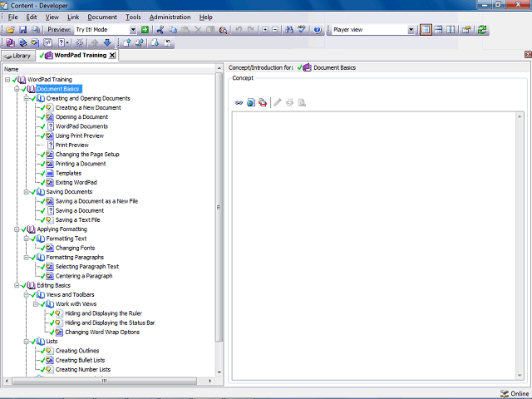Click the Link Topic icon

pos(35,42)
